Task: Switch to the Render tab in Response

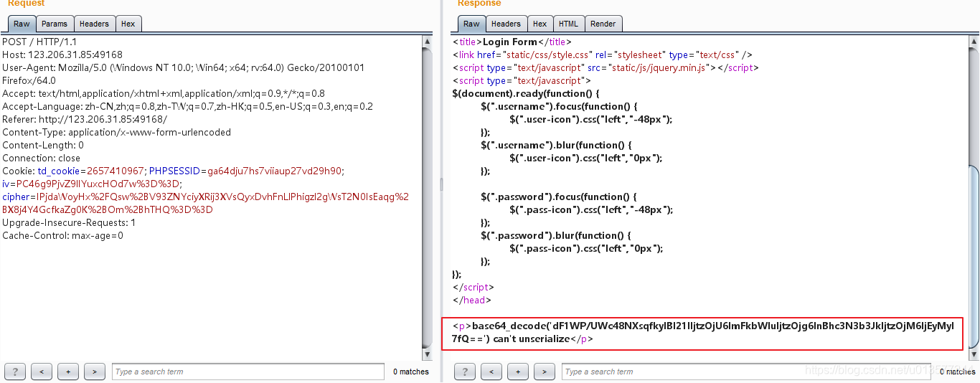Action: click(x=603, y=24)
